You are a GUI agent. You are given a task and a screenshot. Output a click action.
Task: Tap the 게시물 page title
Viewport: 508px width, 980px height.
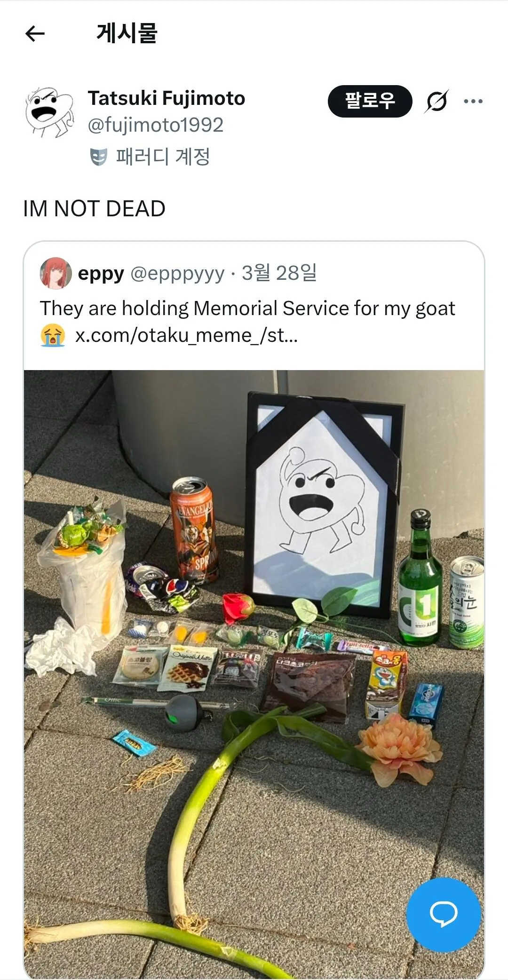click(127, 33)
